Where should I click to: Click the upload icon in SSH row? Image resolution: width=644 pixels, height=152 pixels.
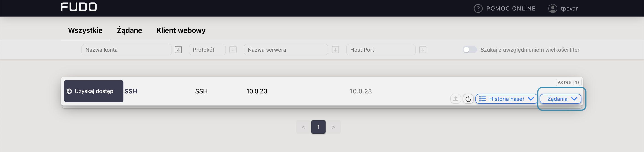[455, 99]
